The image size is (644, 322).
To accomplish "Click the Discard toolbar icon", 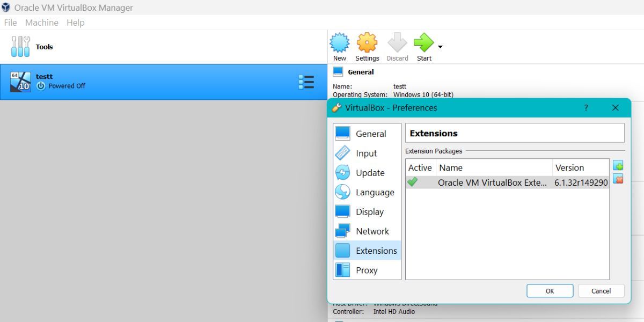I will click(397, 46).
